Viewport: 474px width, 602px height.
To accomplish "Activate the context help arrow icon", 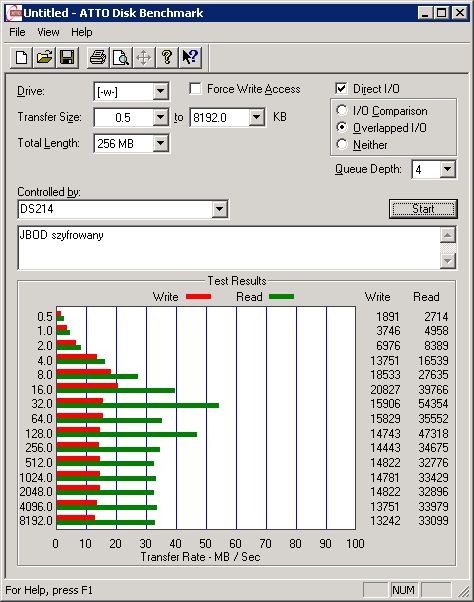I will [x=190, y=58].
